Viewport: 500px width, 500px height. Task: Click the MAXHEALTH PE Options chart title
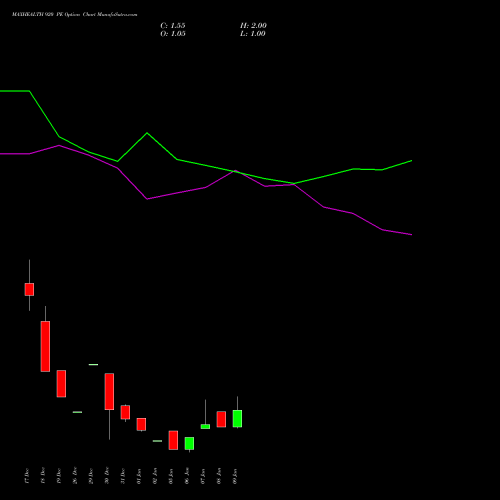coord(75,15)
